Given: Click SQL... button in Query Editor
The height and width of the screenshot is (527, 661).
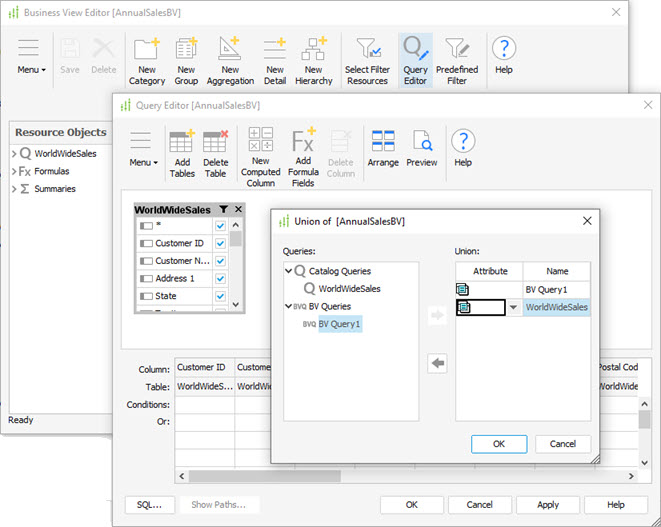Looking at the screenshot, I should pyautogui.click(x=149, y=505).
